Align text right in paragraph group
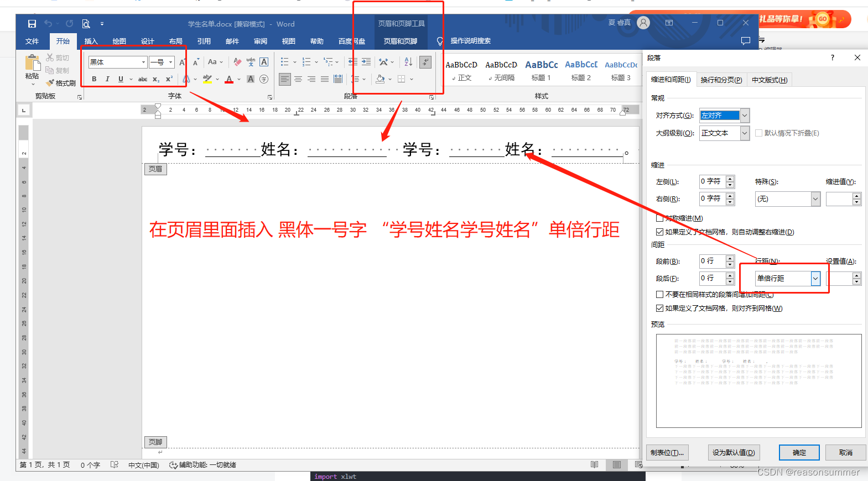 pyautogui.click(x=311, y=79)
